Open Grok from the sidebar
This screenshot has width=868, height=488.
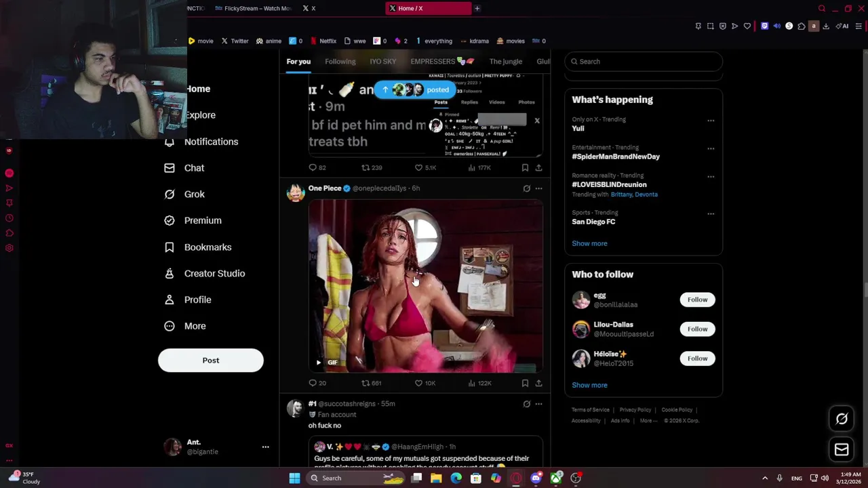(184, 195)
